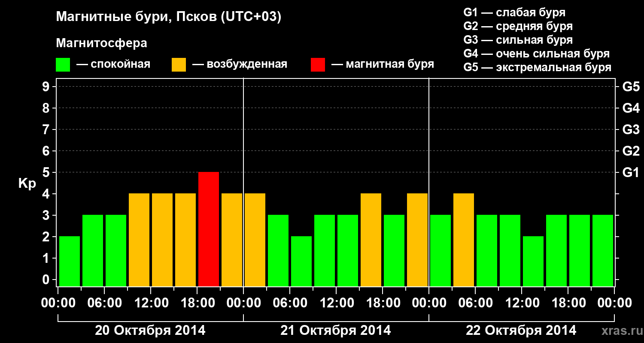Click the '— магнитная буря' legend text

[383, 64]
